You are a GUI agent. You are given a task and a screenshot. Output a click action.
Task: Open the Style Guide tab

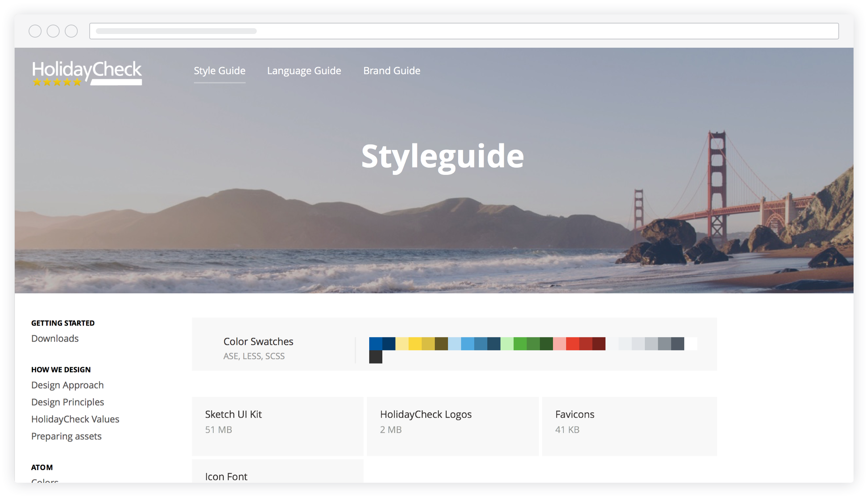pos(220,70)
